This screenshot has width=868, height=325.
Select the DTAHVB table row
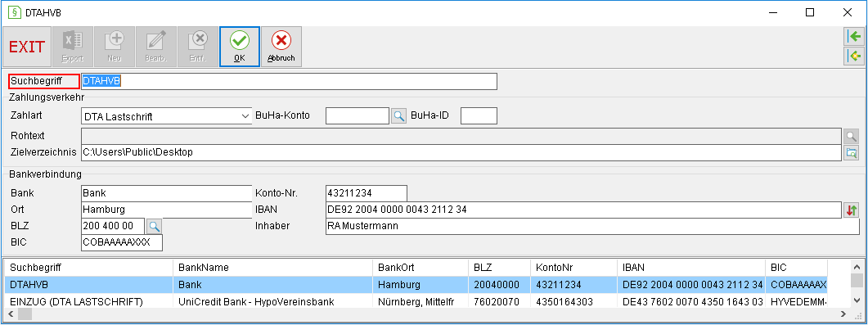(416, 285)
